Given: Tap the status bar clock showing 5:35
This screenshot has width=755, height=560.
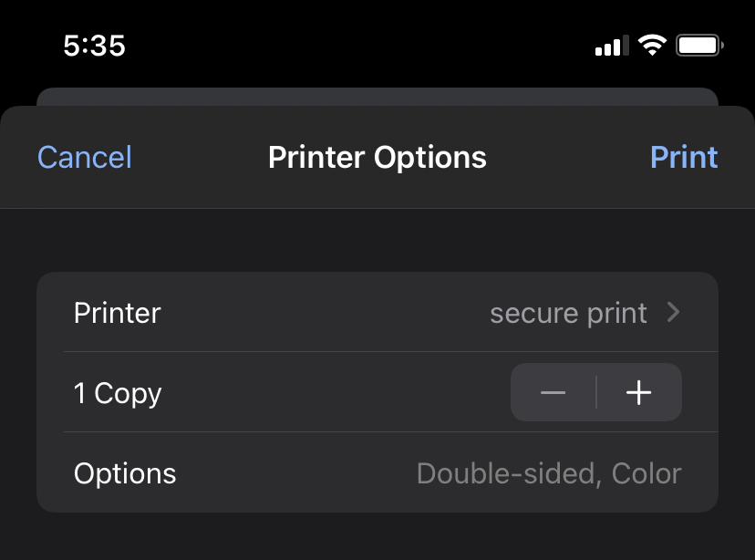Looking at the screenshot, I should [x=95, y=45].
